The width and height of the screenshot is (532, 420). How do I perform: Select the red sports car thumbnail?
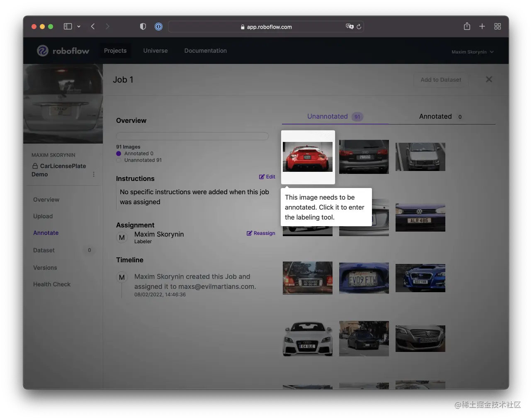pos(308,157)
